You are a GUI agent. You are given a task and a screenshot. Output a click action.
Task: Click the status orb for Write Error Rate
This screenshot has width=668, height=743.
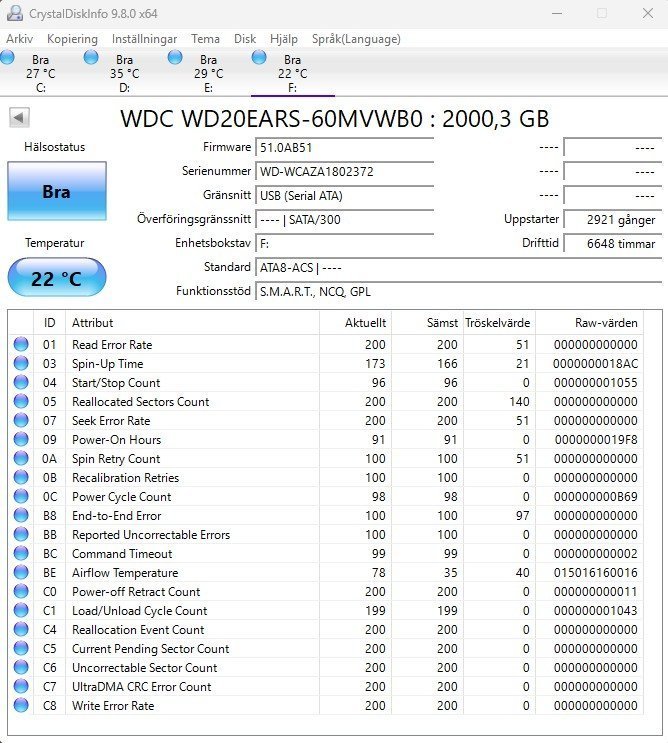point(21,706)
